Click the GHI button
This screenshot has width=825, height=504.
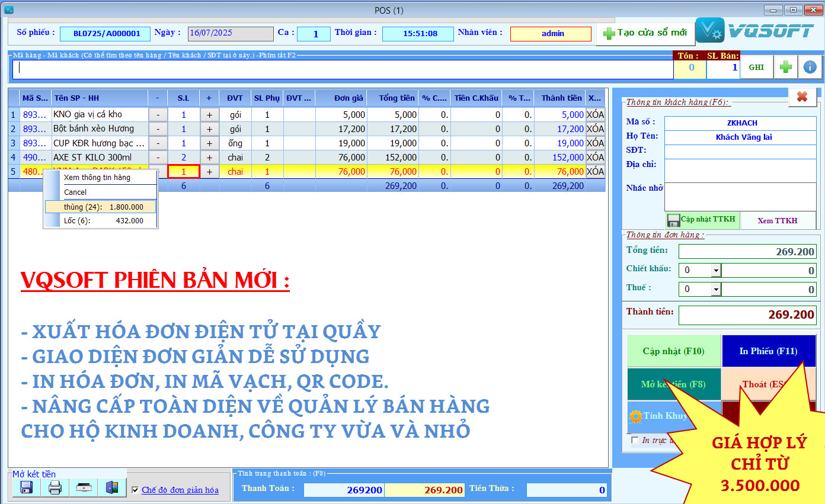pyautogui.click(x=756, y=68)
